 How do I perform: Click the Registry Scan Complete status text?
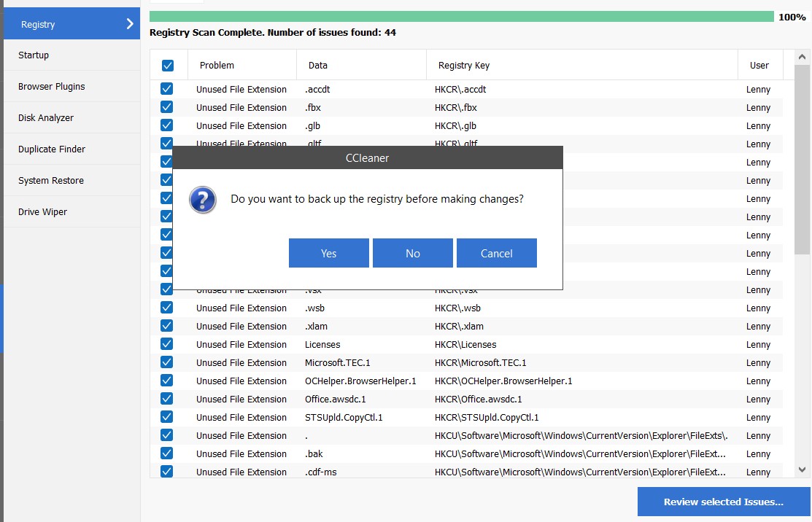[x=273, y=32]
